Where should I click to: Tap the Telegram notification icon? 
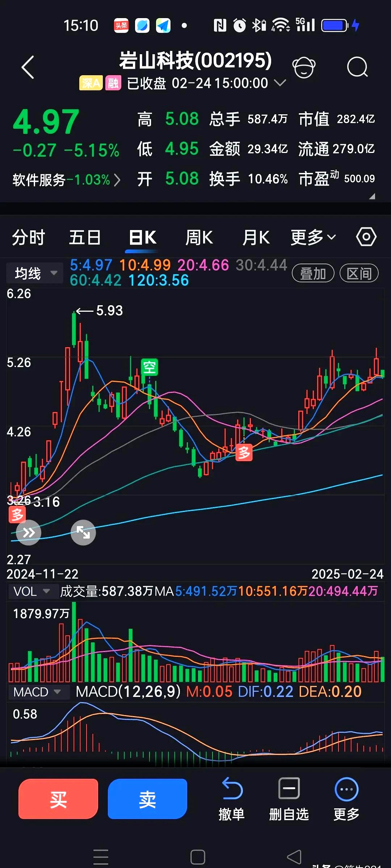pyautogui.click(x=163, y=25)
